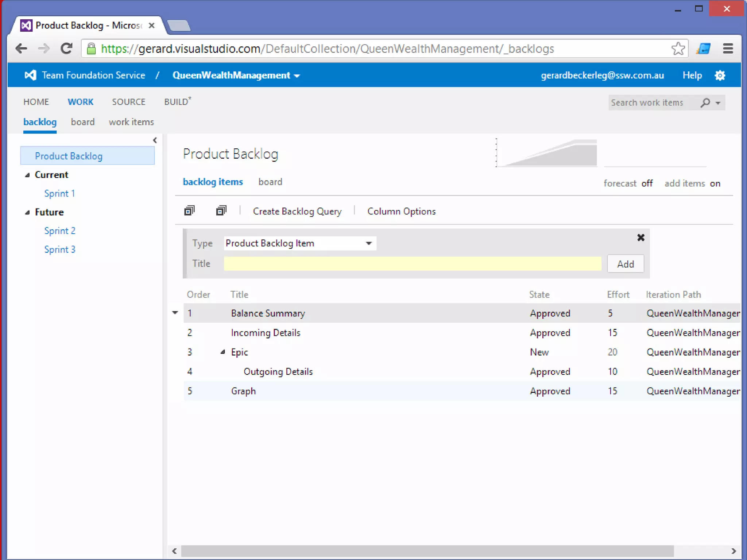747x560 pixels.
Task: Collapse the Epic backlog item
Action: click(x=222, y=352)
